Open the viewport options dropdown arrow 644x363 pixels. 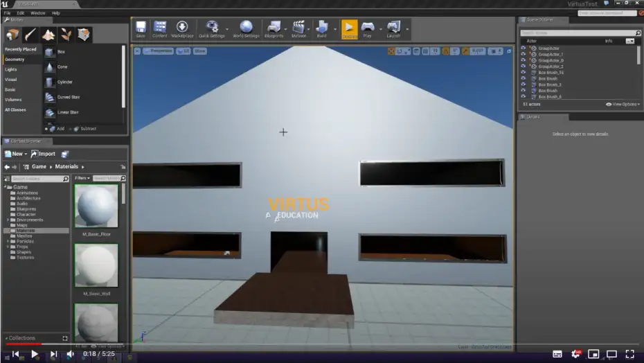click(137, 51)
